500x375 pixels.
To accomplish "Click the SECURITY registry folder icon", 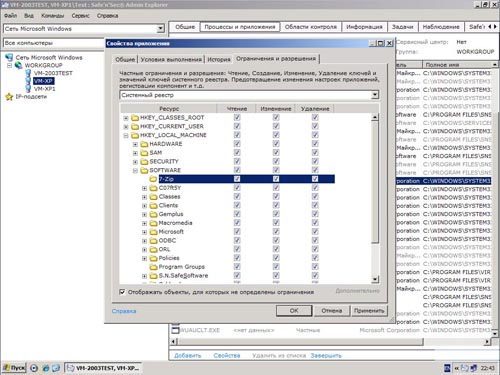I will [144, 161].
